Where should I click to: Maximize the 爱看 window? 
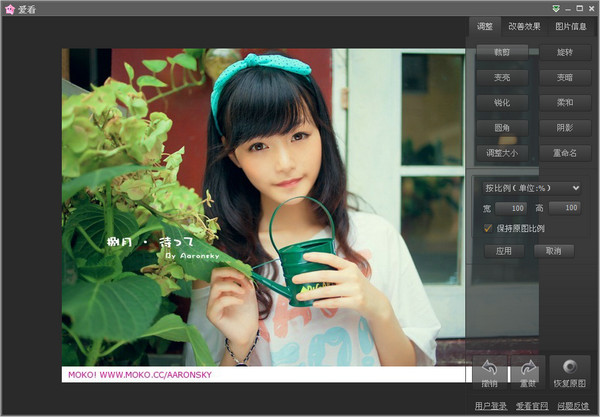point(580,8)
